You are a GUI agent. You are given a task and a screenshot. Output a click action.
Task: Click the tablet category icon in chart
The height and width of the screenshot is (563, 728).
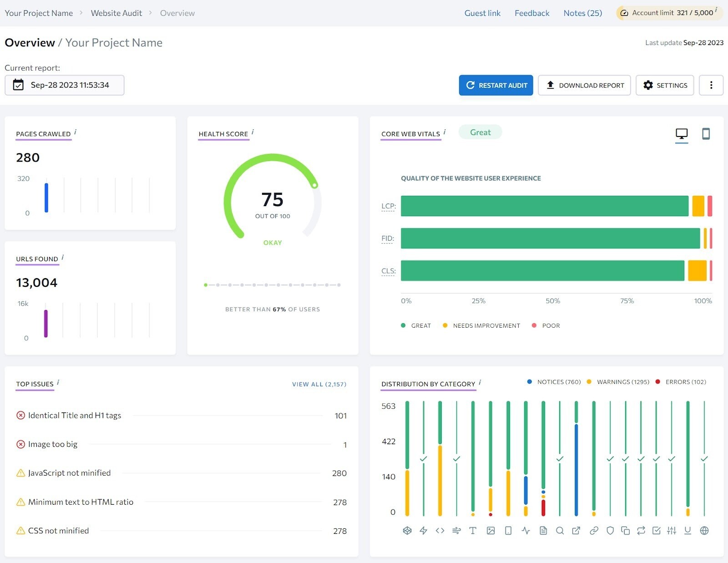[x=508, y=530]
